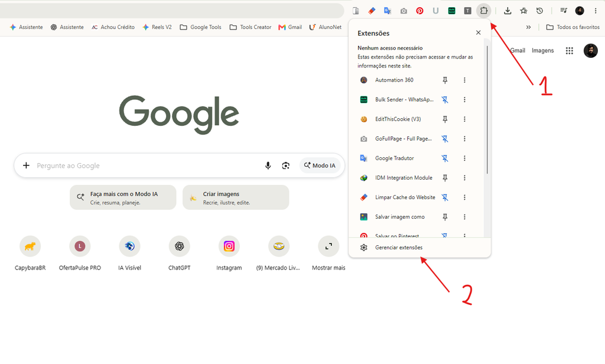Image resolution: width=605 pixels, height=364 pixels.
Task: Click the Extensões list scrollbar
Action: [x=487, y=110]
